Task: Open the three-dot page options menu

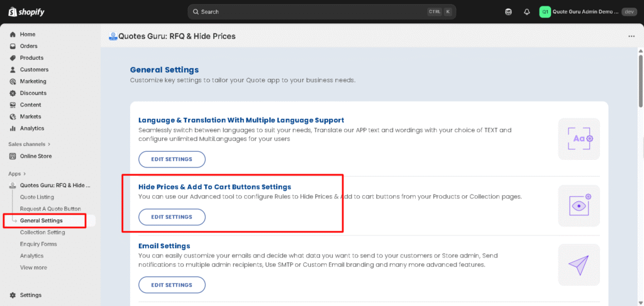Action: click(x=631, y=37)
